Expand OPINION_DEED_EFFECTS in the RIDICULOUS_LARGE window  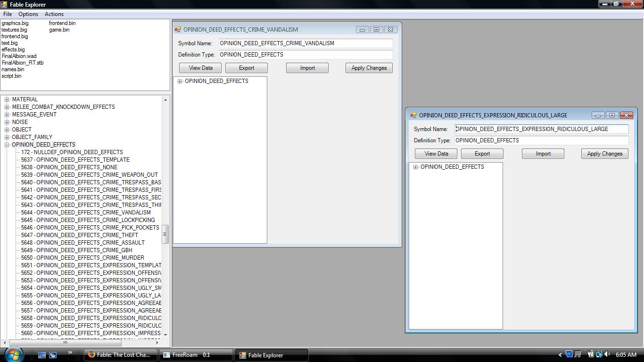[x=415, y=167]
